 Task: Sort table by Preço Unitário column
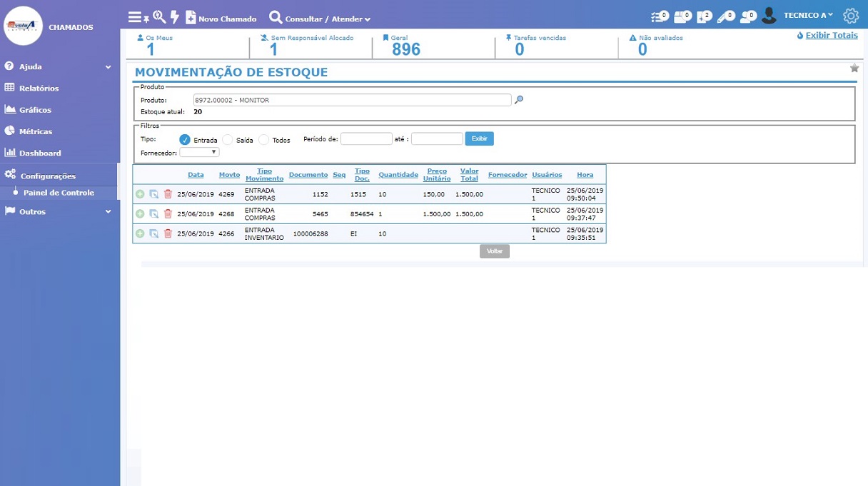click(x=437, y=175)
